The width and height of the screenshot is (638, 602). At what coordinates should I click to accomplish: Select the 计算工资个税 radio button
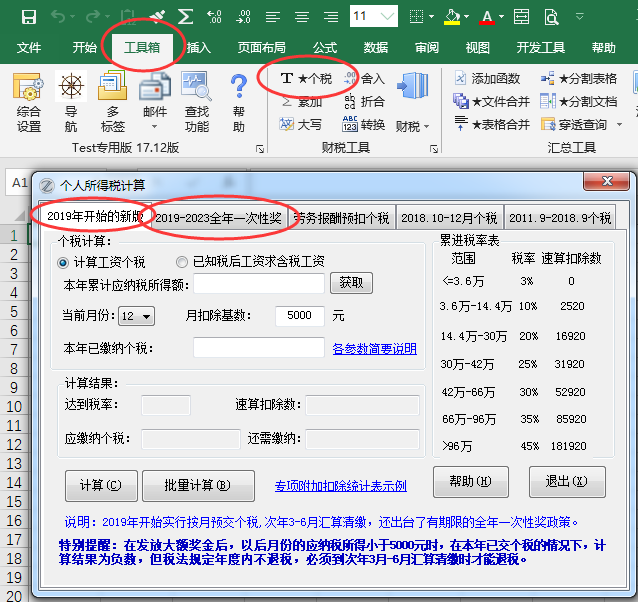pyautogui.click(x=65, y=262)
